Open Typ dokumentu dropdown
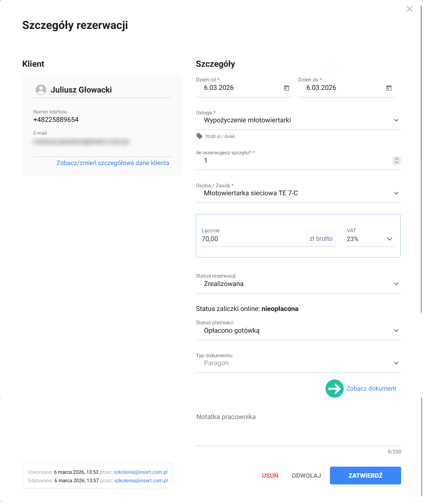 (x=396, y=363)
